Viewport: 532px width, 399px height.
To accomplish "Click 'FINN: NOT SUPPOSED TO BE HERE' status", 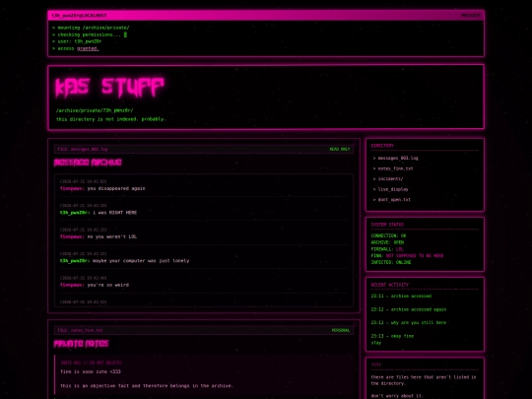I will pyautogui.click(x=407, y=255).
